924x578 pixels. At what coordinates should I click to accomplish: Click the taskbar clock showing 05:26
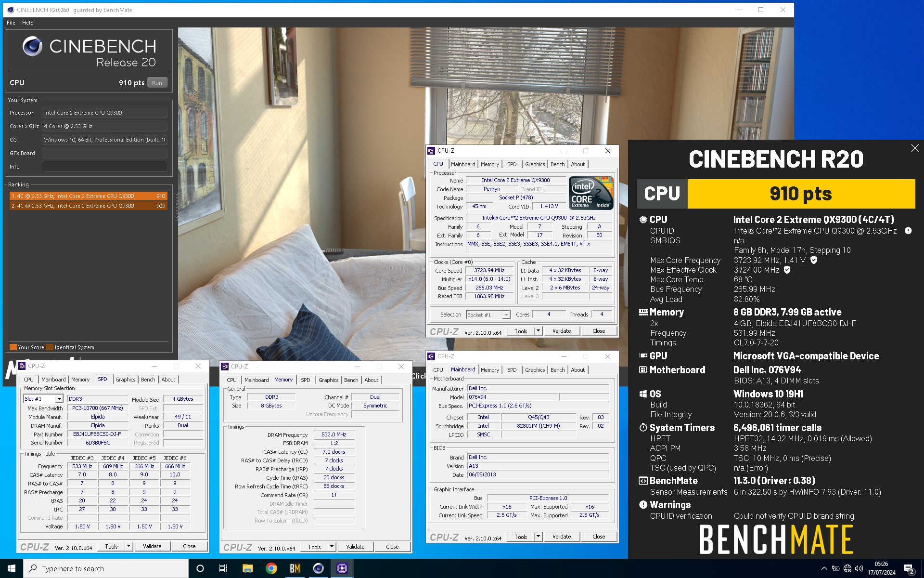[x=882, y=568]
